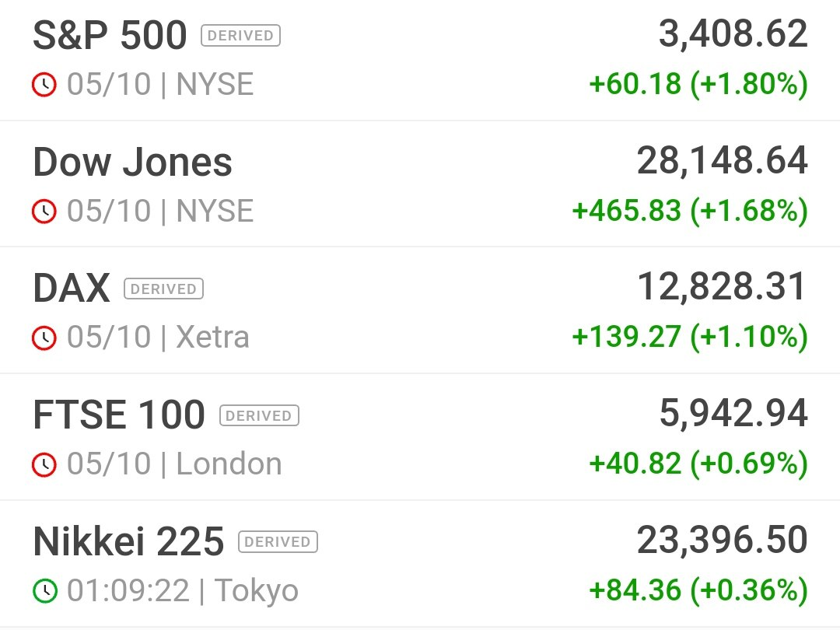Tap the DERIVED badge next to S&P 500
This screenshot has width=840, height=630.
click(240, 35)
